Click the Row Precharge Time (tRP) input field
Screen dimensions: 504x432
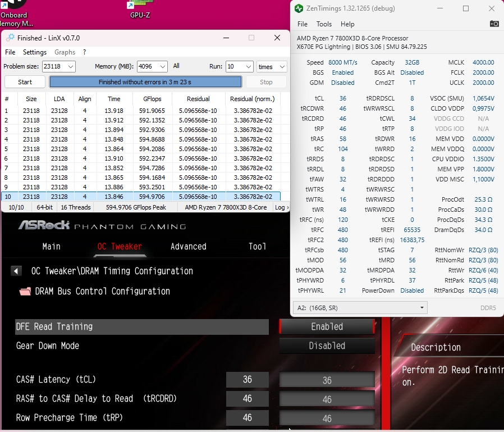point(327,418)
